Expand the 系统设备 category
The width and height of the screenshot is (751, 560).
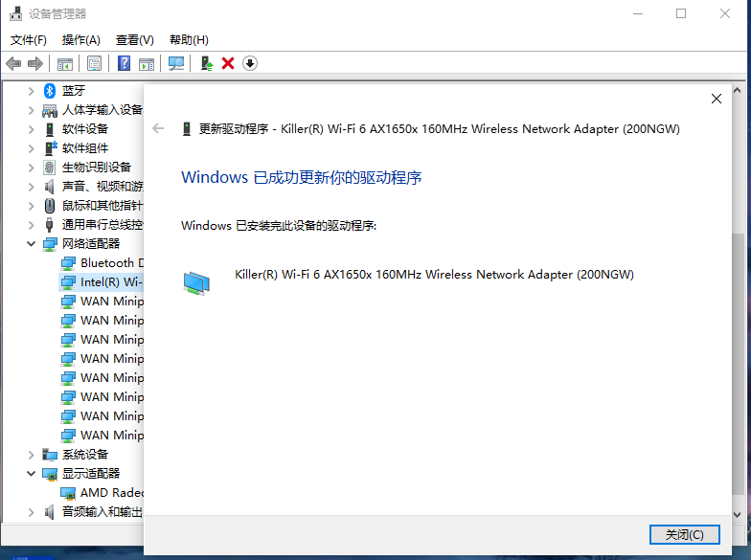[31, 455]
